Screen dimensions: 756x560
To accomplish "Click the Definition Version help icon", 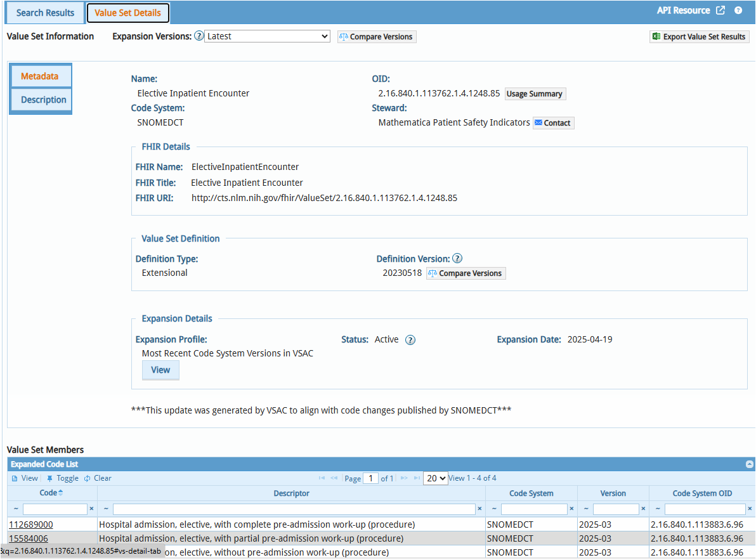I will pos(457,258).
